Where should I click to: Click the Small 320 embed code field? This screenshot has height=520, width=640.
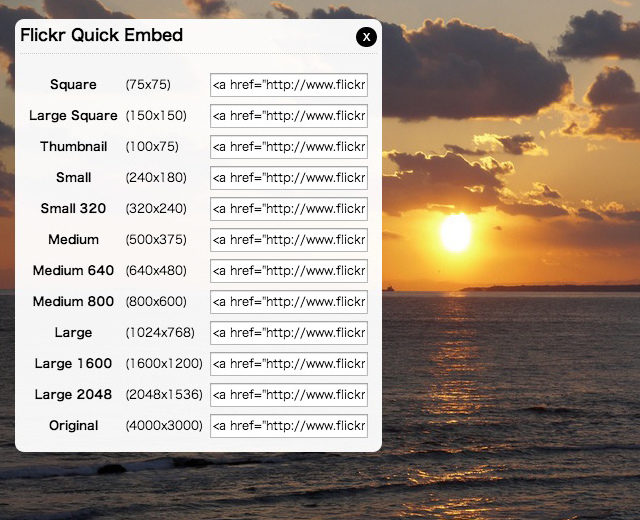pos(289,209)
